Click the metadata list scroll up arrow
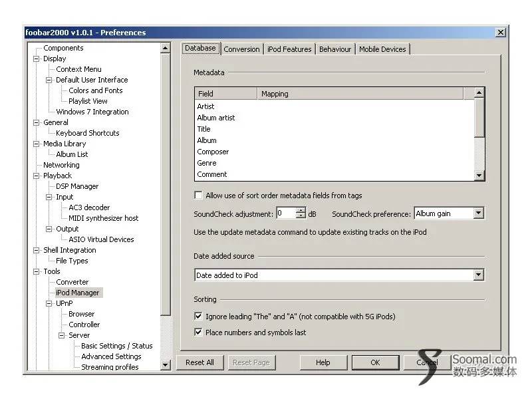 click(x=479, y=92)
